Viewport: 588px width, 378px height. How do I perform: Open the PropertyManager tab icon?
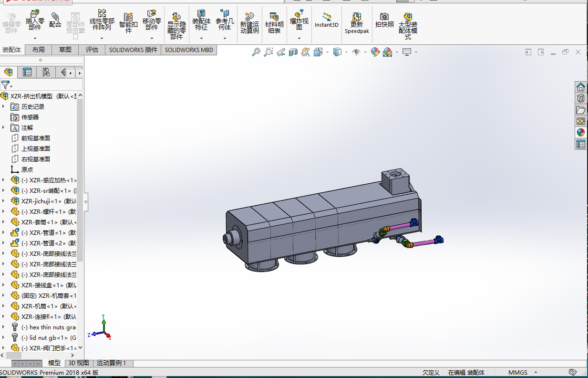click(x=27, y=72)
